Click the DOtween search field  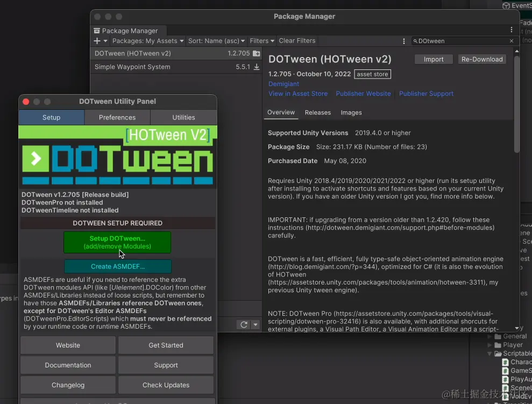click(463, 41)
